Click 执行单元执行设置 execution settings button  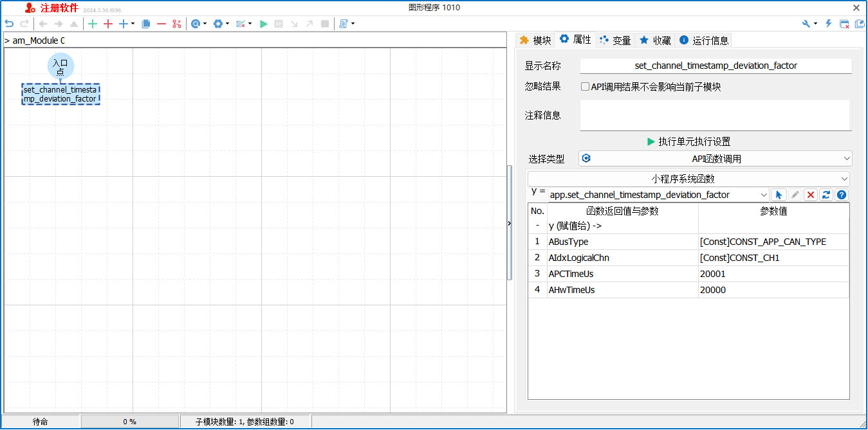(688, 141)
